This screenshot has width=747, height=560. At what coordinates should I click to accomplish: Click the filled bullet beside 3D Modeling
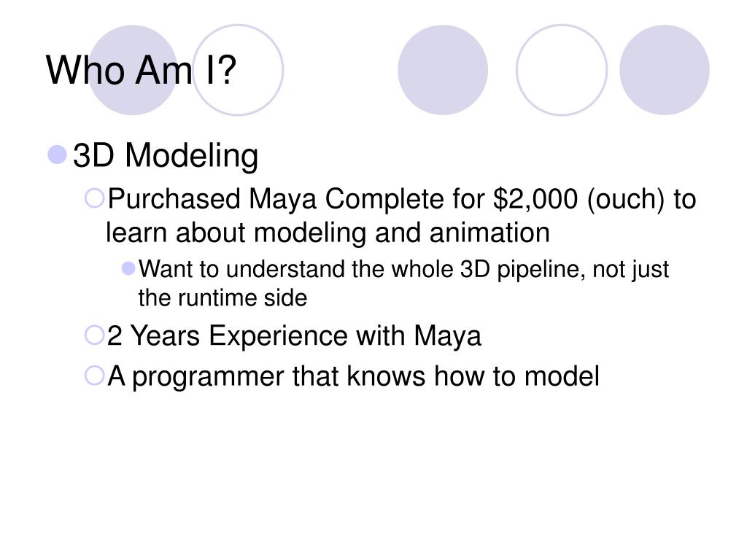click(x=57, y=155)
